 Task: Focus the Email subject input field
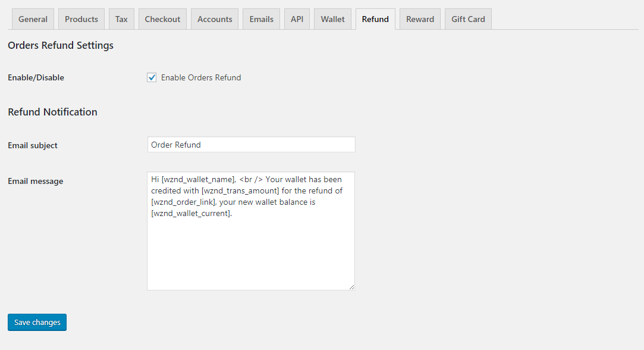(x=251, y=145)
